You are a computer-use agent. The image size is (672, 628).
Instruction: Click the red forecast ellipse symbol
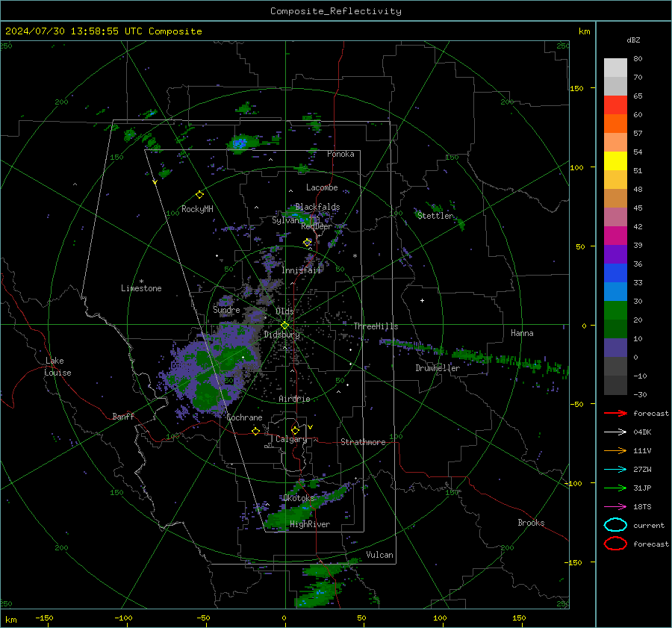point(615,544)
